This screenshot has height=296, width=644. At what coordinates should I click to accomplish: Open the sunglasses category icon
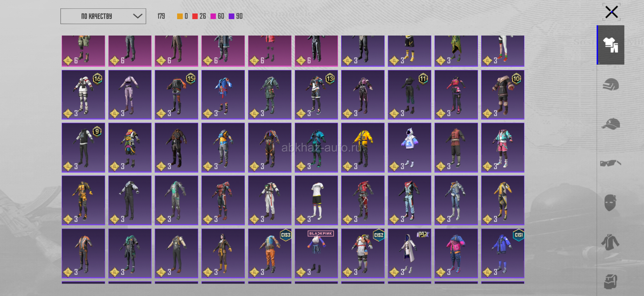coord(610,163)
